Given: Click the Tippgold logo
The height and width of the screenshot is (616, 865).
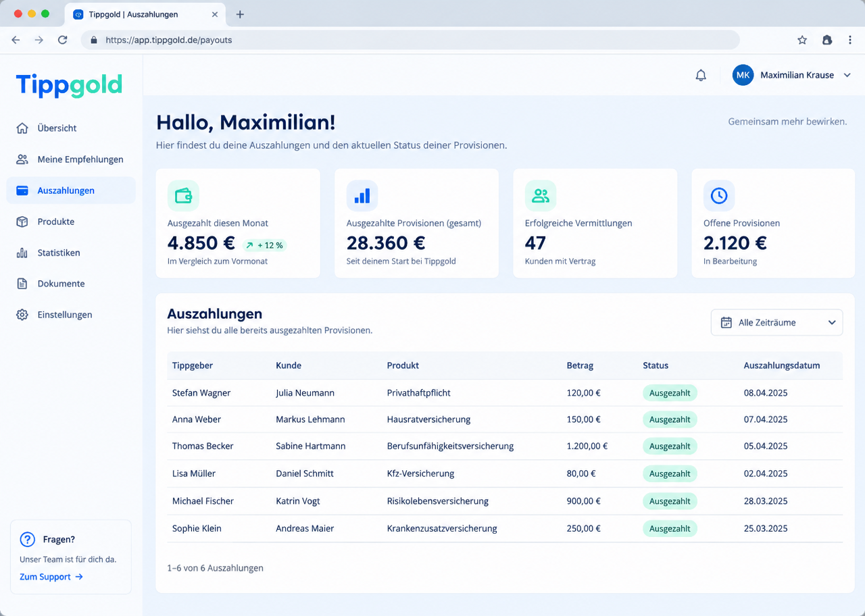Looking at the screenshot, I should coord(69,85).
